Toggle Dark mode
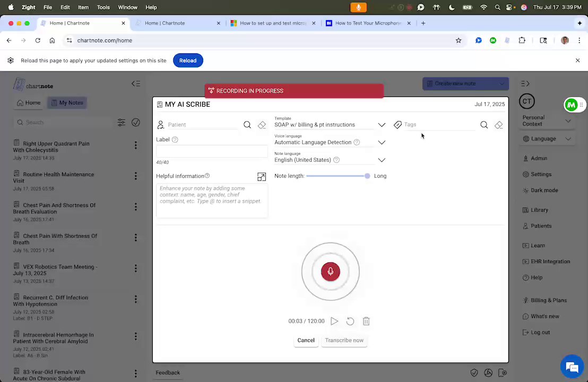Image resolution: width=588 pixels, height=382 pixels. 540,190
